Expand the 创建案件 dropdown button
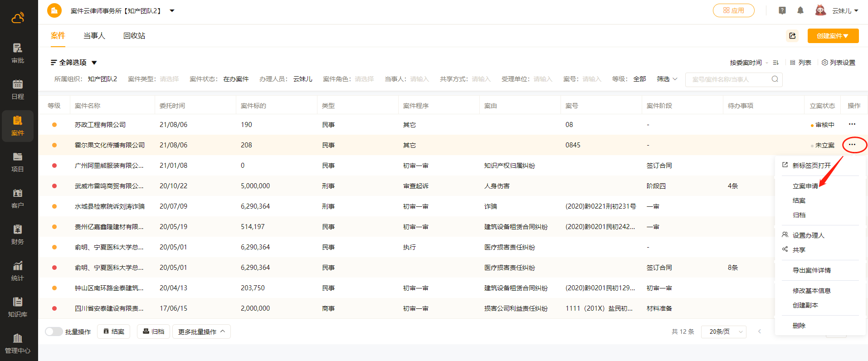Screen dimensions: 868x361 pyautogui.click(x=833, y=36)
